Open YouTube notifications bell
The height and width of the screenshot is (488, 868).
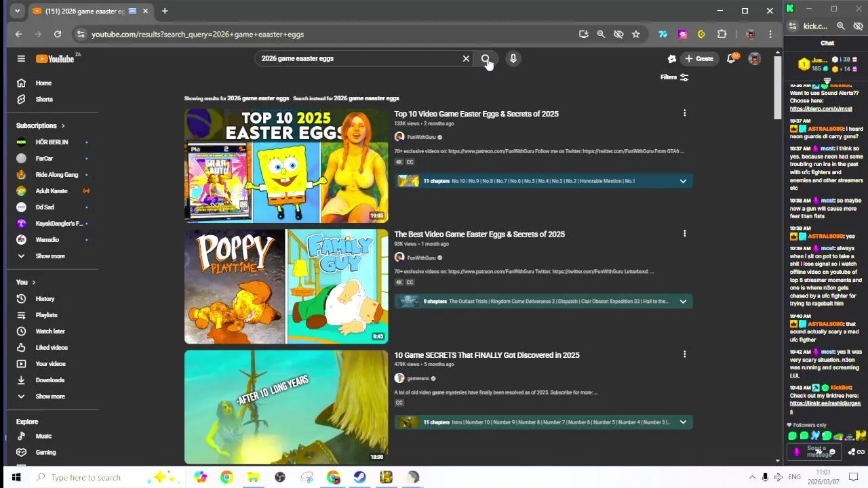[x=731, y=59]
